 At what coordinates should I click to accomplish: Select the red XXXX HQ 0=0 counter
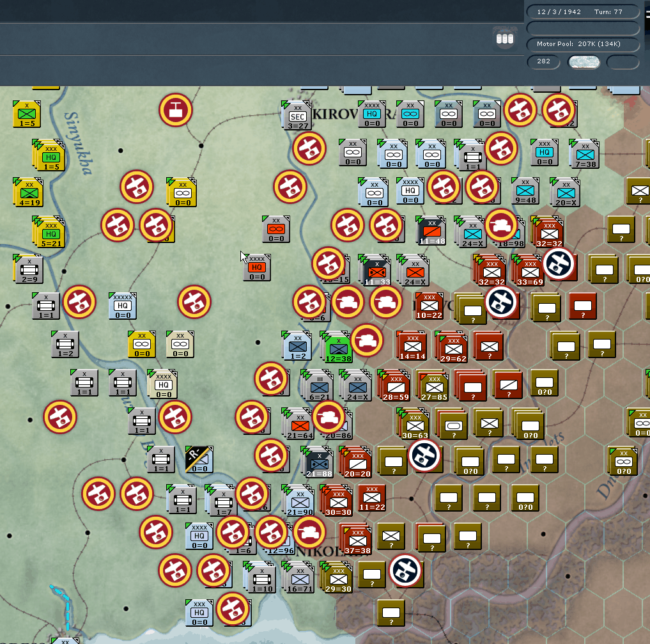tap(257, 267)
